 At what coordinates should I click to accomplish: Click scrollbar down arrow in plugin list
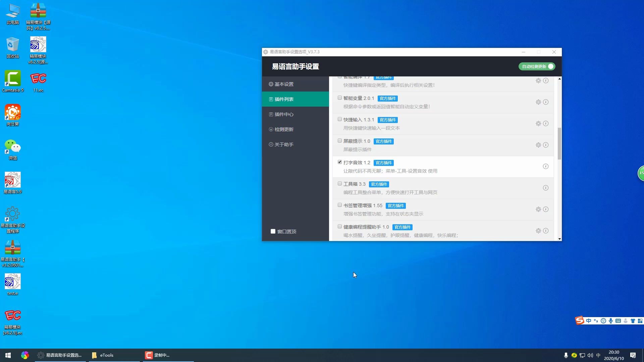coord(559,239)
